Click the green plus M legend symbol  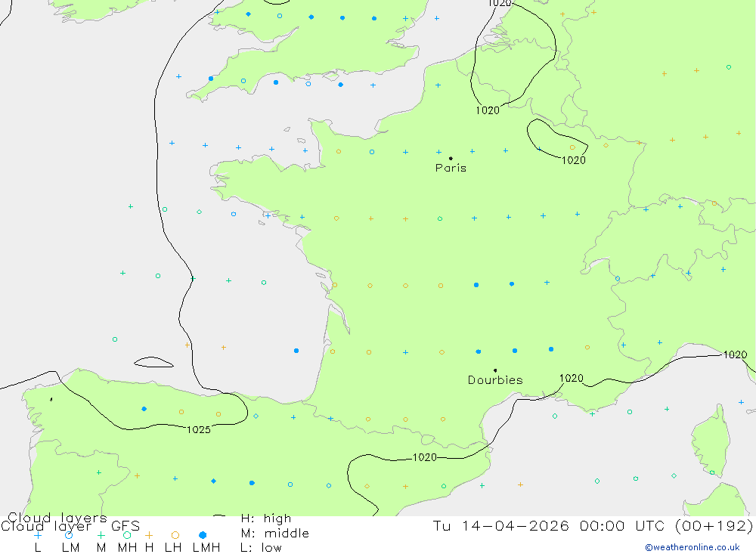point(101,535)
